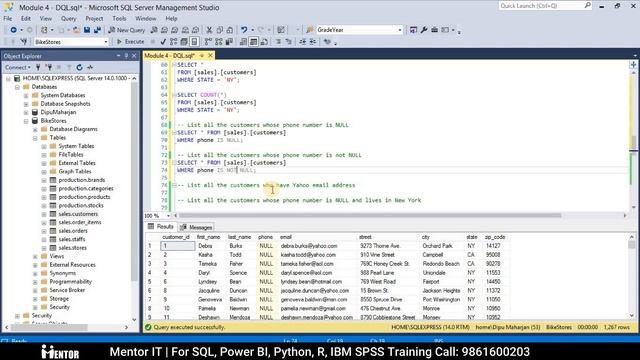Open the Tools menu
The image size is (640, 360).
pos(119,18)
